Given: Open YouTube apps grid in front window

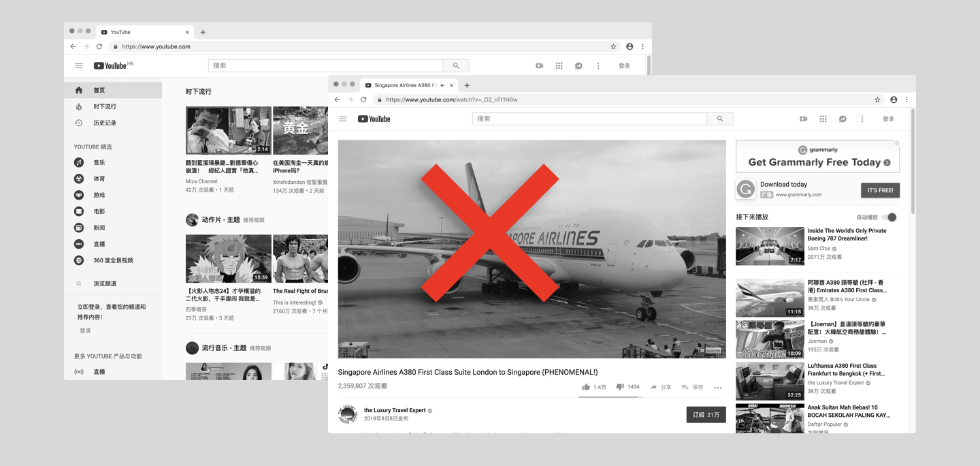Looking at the screenshot, I should pos(823,119).
